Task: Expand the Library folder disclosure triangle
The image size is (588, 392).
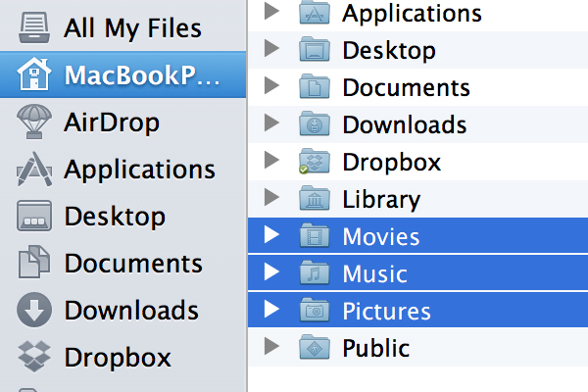Action: click(271, 197)
